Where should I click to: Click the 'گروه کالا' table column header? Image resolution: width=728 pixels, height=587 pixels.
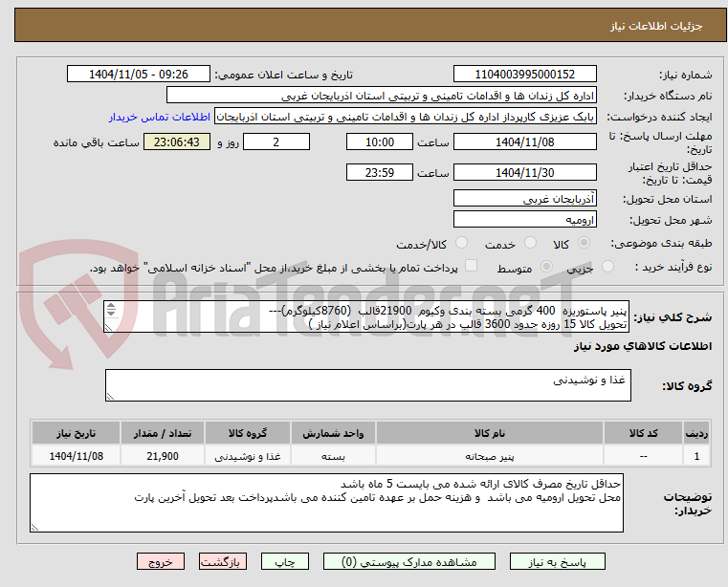[248, 433]
